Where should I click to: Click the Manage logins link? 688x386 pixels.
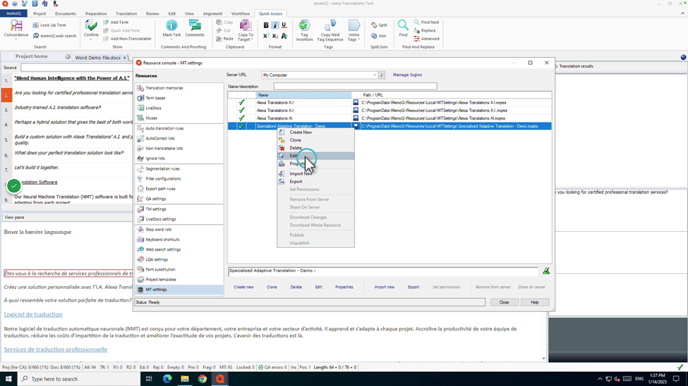tap(407, 75)
